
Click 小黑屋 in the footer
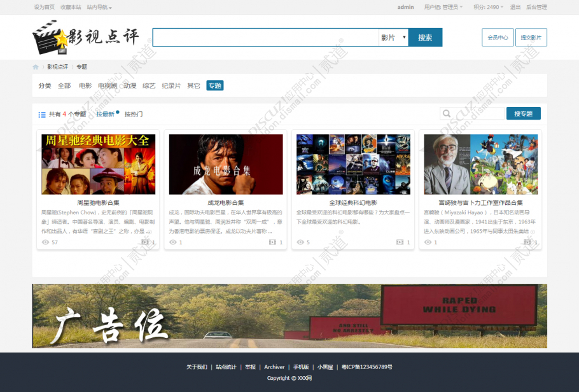pos(325,367)
